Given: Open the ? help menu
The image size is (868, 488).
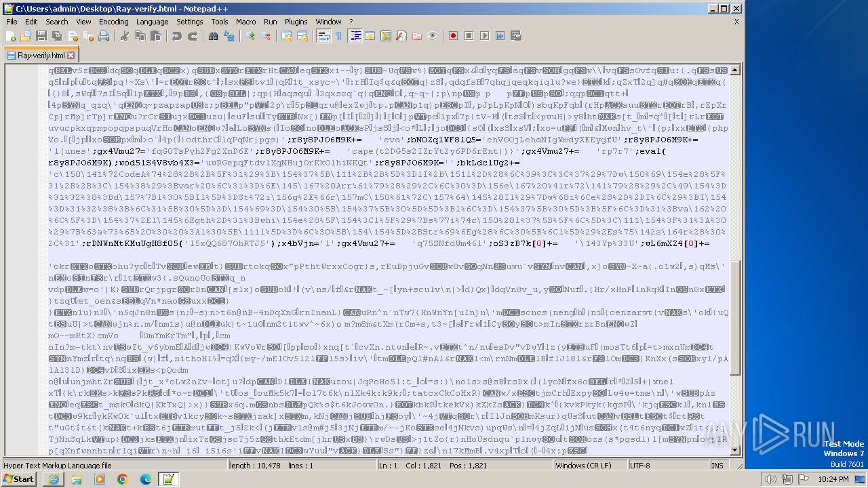Looking at the screenshot, I should click(x=351, y=22).
